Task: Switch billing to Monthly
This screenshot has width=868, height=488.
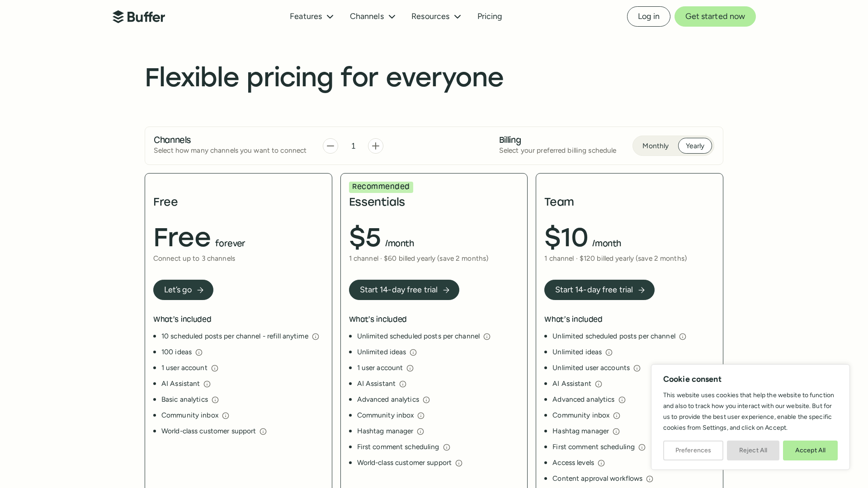Action: point(655,146)
